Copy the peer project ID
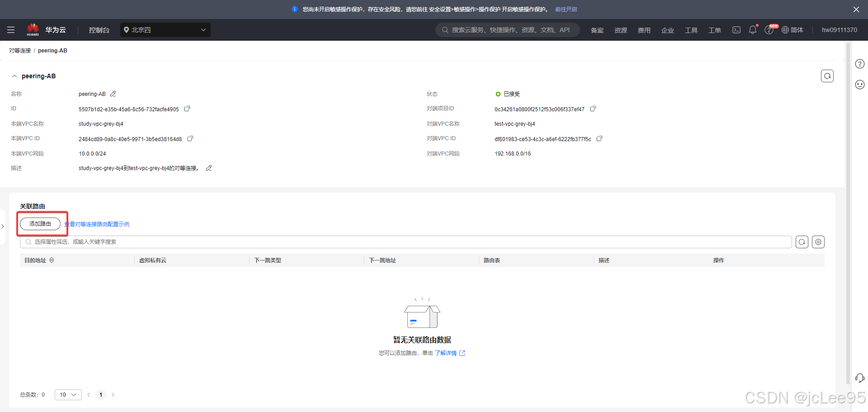This screenshot has height=412, width=868. [593, 109]
